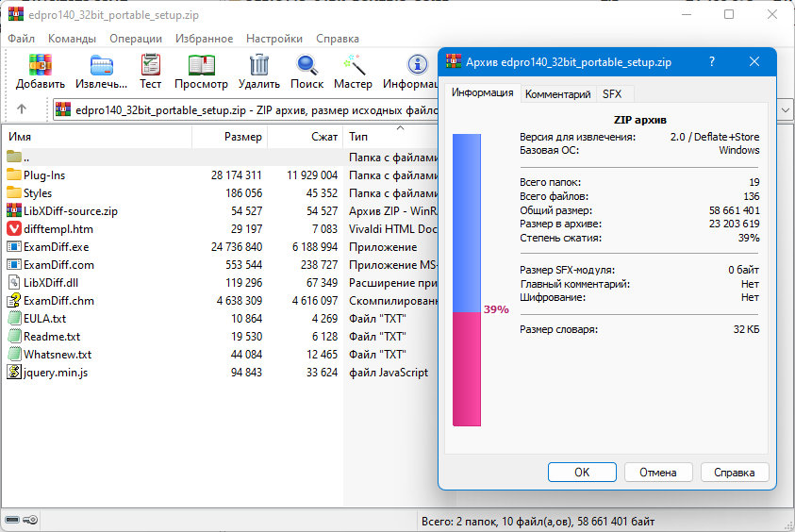The width and height of the screenshot is (795, 532).
Task: Click the Поиск (Find) magnifier icon
Action: (306, 65)
